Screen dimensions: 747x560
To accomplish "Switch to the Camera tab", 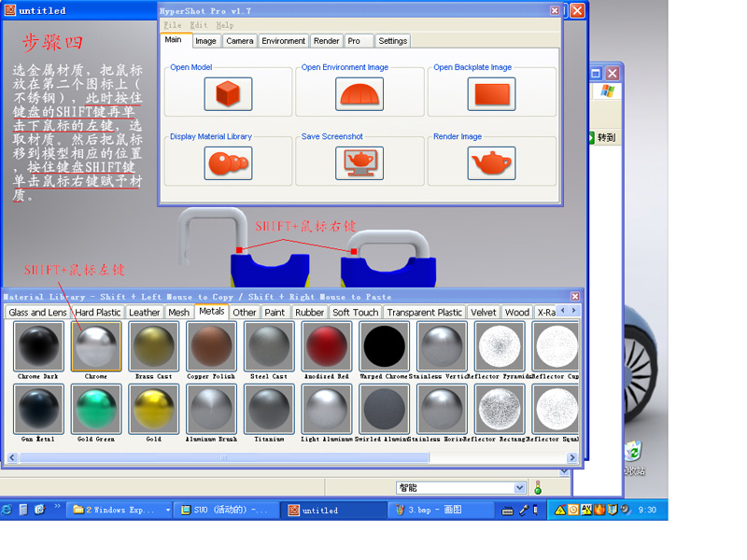I will pyautogui.click(x=240, y=41).
